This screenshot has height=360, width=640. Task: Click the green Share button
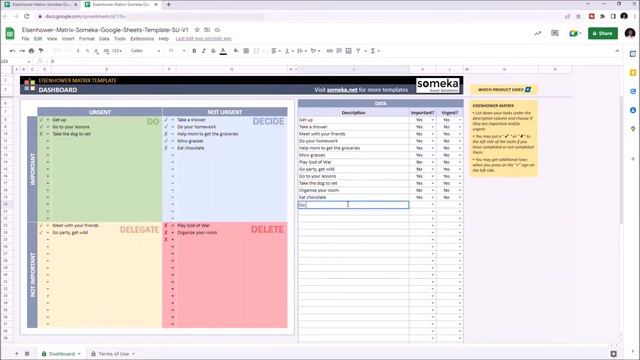603,33
